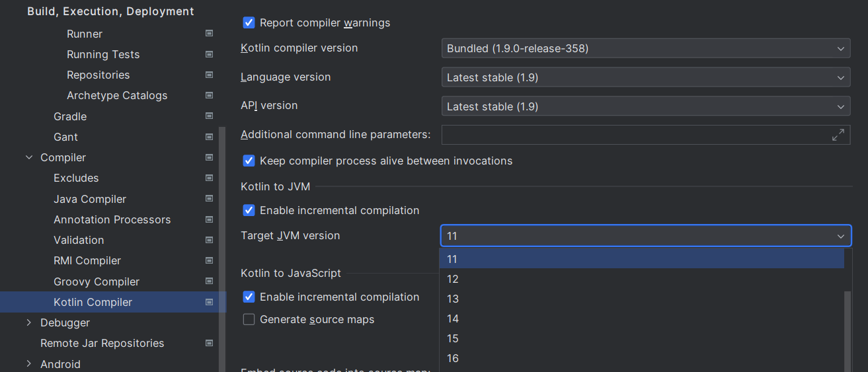The width and height of the screenshot is (868, 372).
Task: Click project-level icon beside Archetype Catalogs
Action: (209, 95)
